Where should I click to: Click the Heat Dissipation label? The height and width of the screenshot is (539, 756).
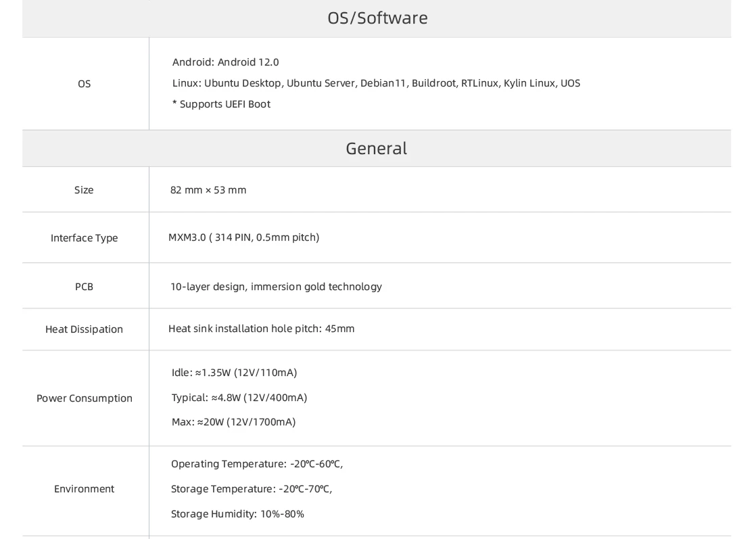pos(85,329)
